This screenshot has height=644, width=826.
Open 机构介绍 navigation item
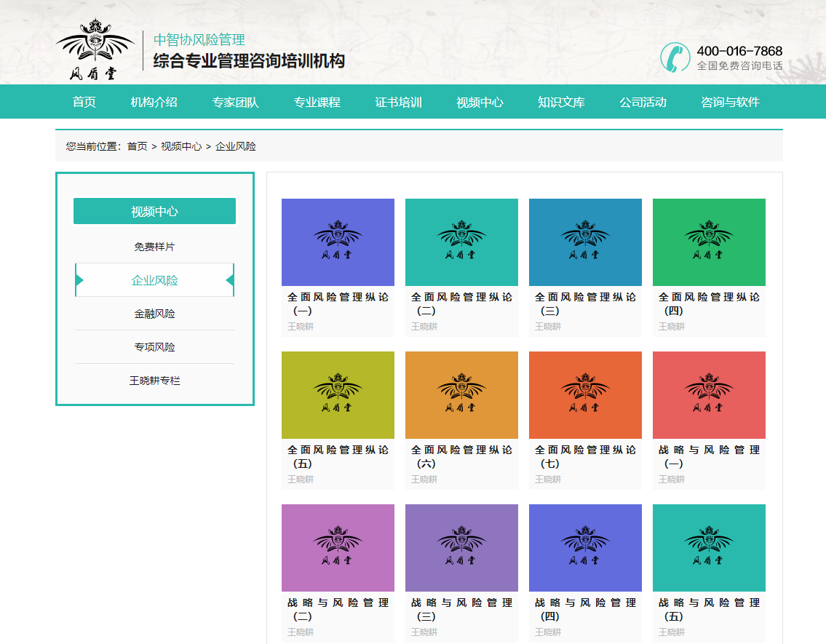click(x=154, y=102)
